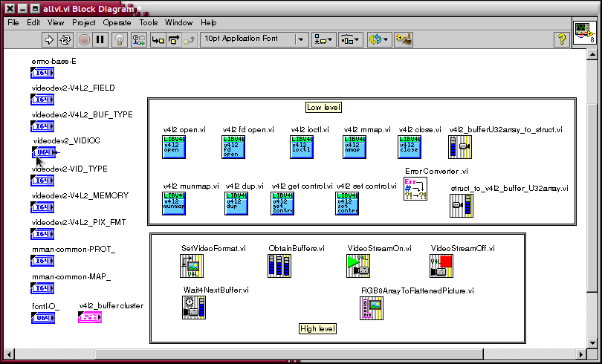Select the v4l2 open.vi node

(174, 147)
